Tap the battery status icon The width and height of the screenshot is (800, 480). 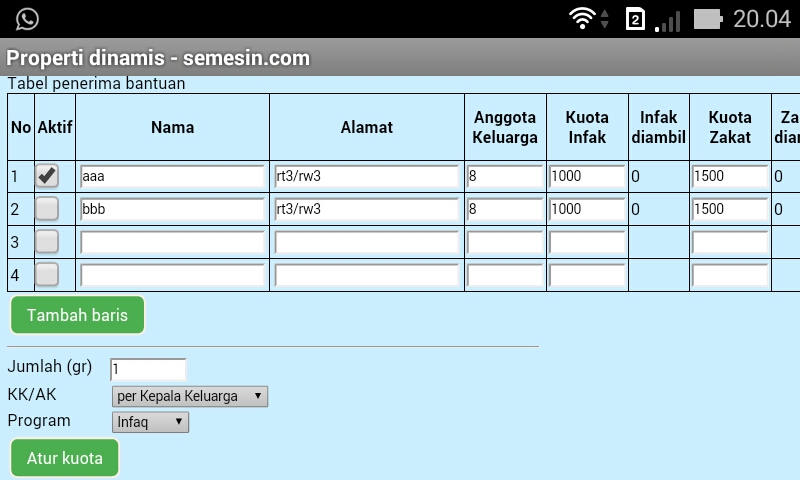click(x=708, y=19)
